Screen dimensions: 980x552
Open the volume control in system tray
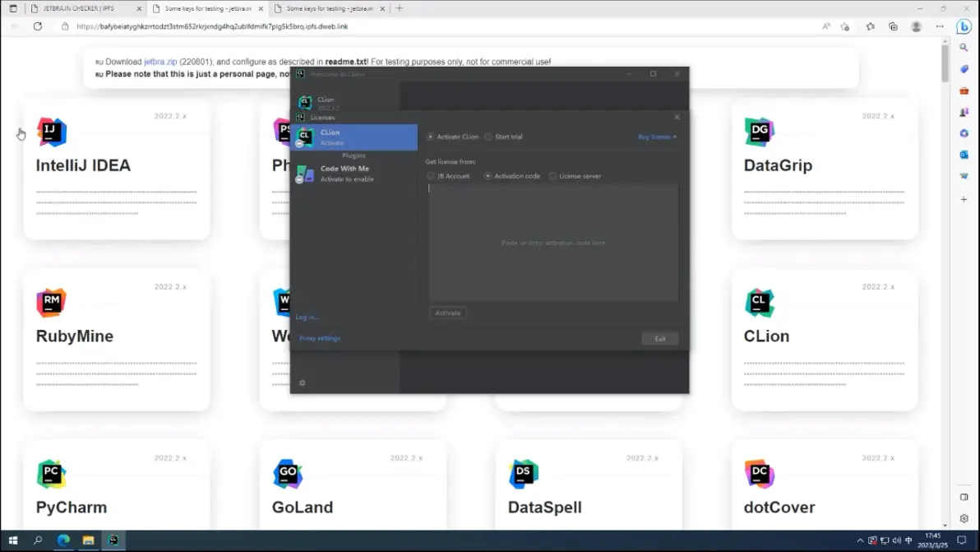[897, 540]
